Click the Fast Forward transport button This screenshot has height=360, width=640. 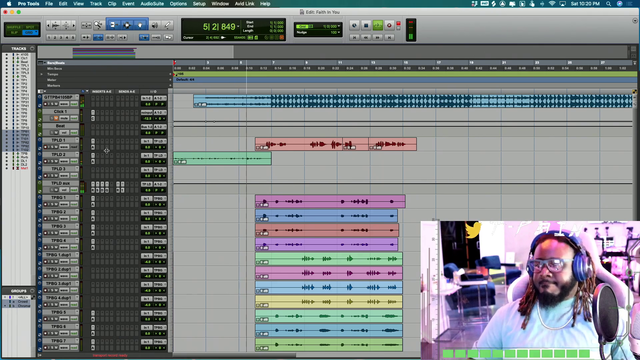(378, 37)
